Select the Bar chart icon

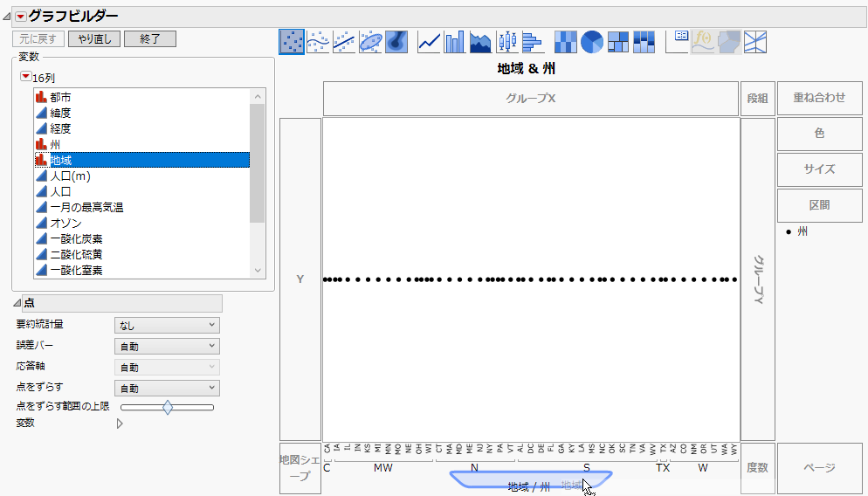455,42
